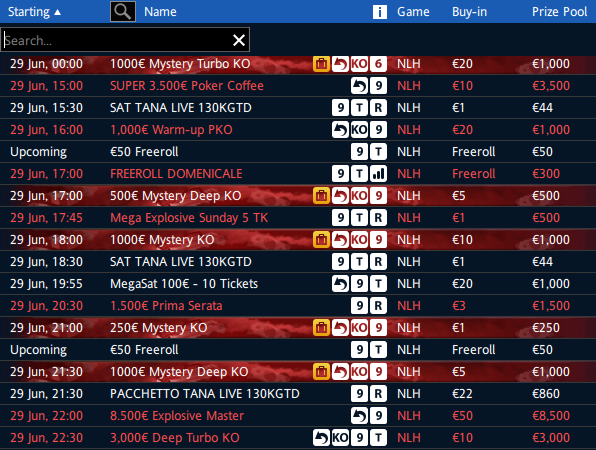The image size is (596, 450).
Task: Sort by the Game column header
Action: coord(413,12)
